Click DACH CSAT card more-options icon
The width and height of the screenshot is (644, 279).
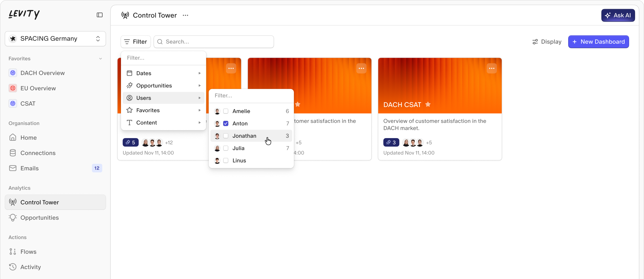[x=491, y=68]
